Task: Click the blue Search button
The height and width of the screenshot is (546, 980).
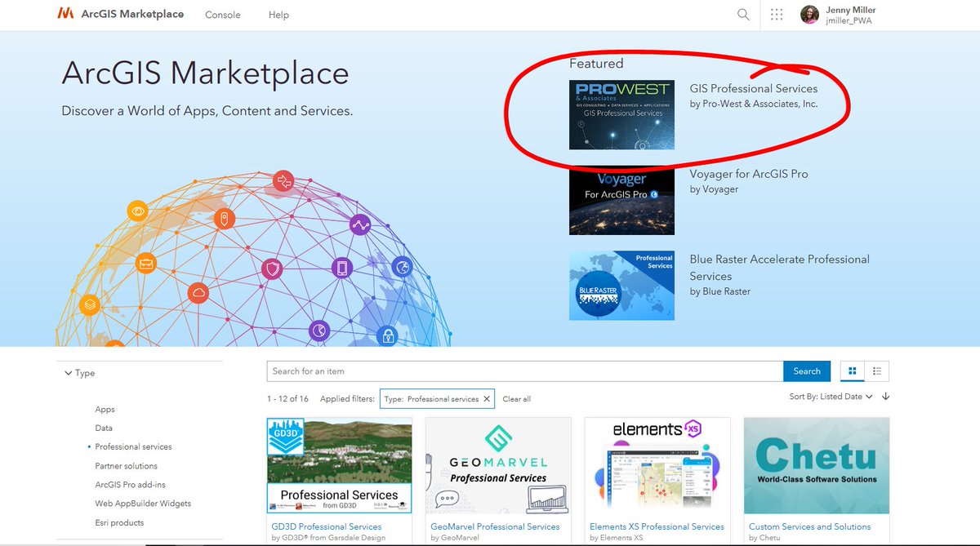Action: point(807,371)
